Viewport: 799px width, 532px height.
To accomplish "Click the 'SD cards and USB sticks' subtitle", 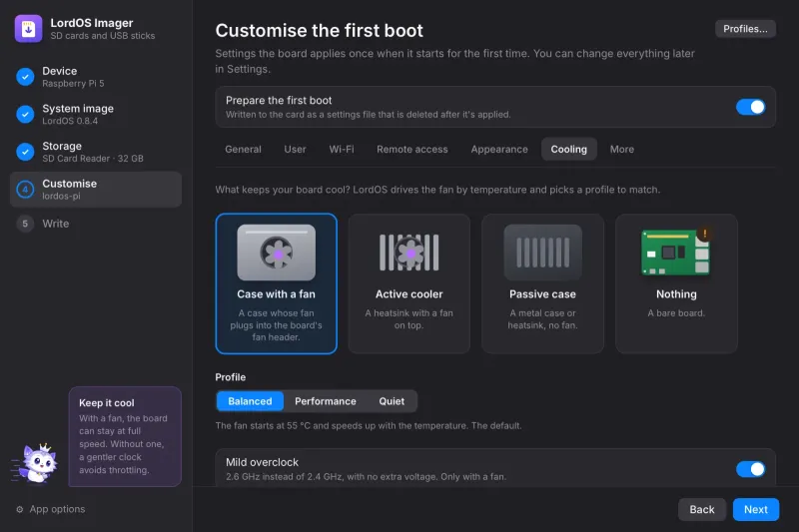I will [x=103, y=36].
